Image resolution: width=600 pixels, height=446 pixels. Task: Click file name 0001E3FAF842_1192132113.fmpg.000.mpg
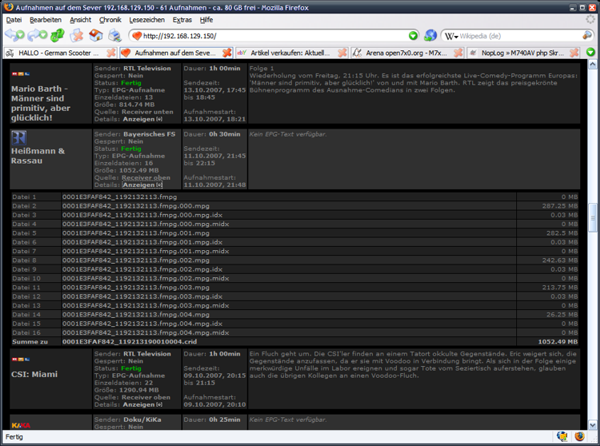(x=136, y=206)
